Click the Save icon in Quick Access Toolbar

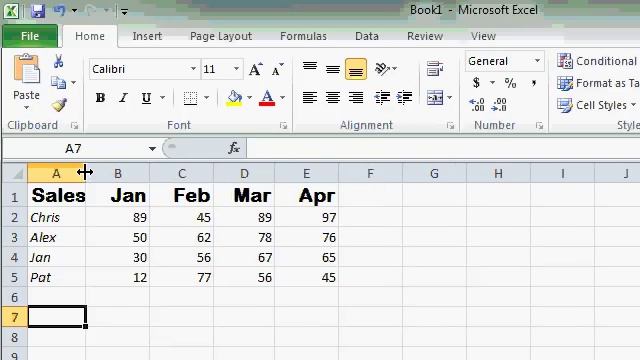point(38,11)
